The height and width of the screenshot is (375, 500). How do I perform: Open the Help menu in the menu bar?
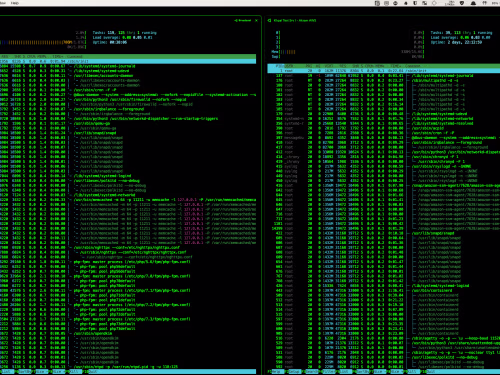(15, 3)
